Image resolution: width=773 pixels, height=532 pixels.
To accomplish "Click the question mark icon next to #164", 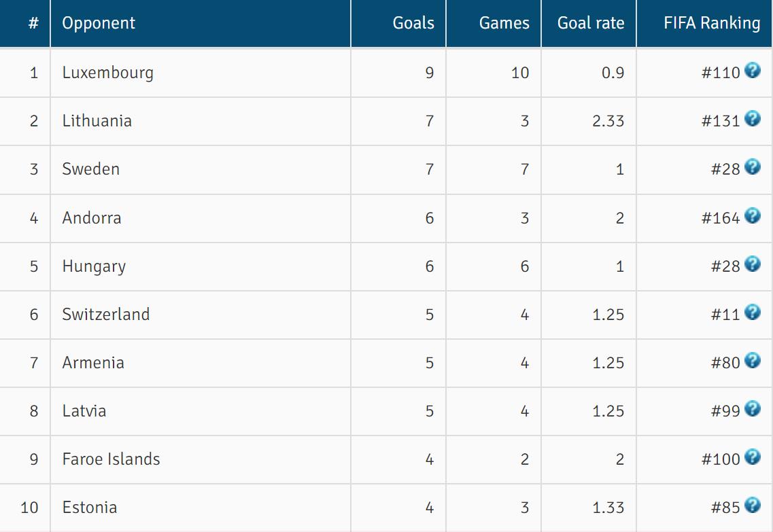I will [752, 215].
